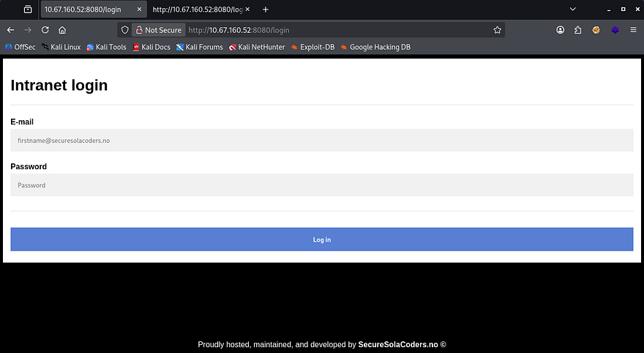Image resolution: width=644 pixels, height=353 pixels.
Task: Click the browser back arrow
Action: coord(10,30)
